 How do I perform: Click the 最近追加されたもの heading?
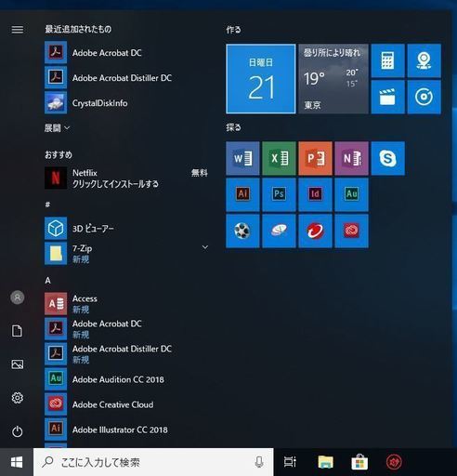(x=78, y=29)
